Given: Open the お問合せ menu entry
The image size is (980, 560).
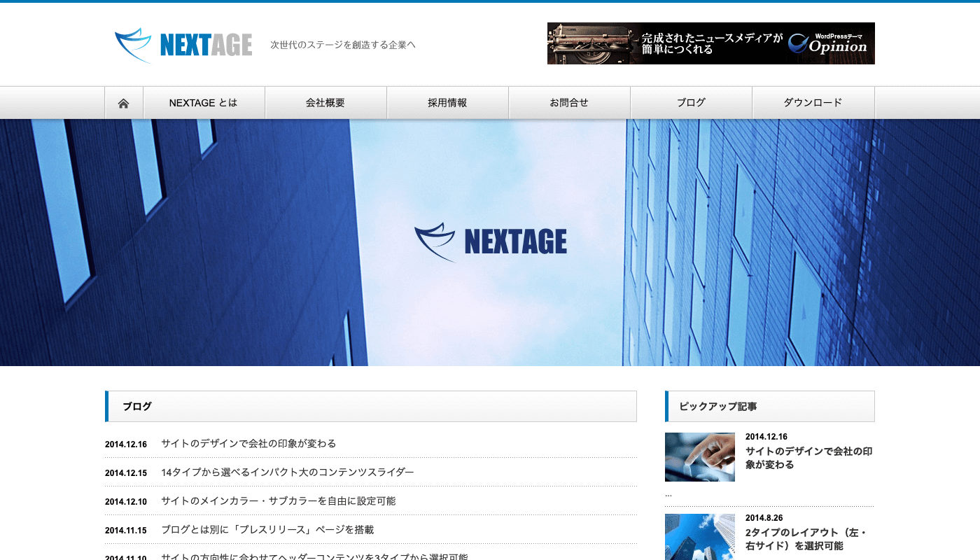Looking at the screenshot, I should pyautogui.click(x=569, y=102).
